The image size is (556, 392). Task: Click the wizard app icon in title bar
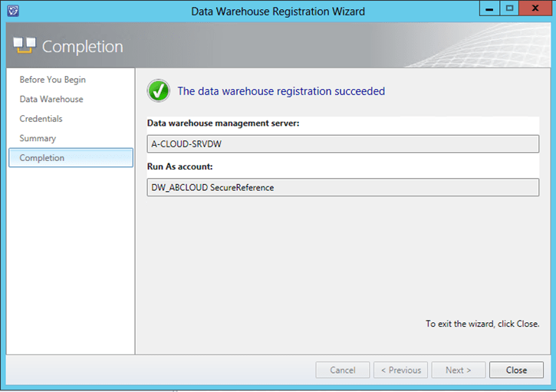(x=14, y=11)
